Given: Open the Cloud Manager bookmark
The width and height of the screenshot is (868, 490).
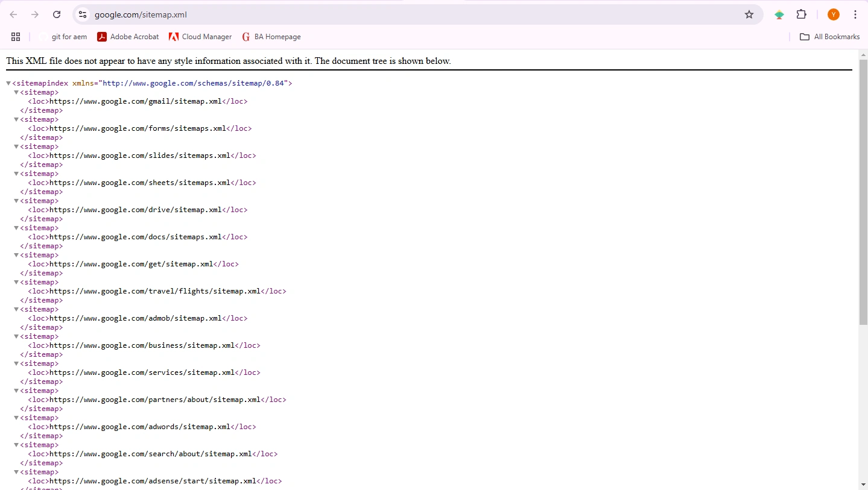Looking at the screenshot, I should pyautogui.click(x=200, y=37).
